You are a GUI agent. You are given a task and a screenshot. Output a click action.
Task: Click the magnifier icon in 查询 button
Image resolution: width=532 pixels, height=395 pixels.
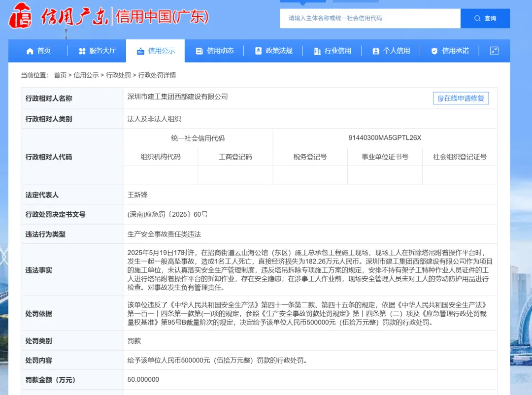(x=477, y=18)
